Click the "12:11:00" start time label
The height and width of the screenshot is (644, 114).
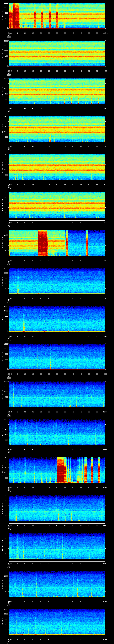9,488
